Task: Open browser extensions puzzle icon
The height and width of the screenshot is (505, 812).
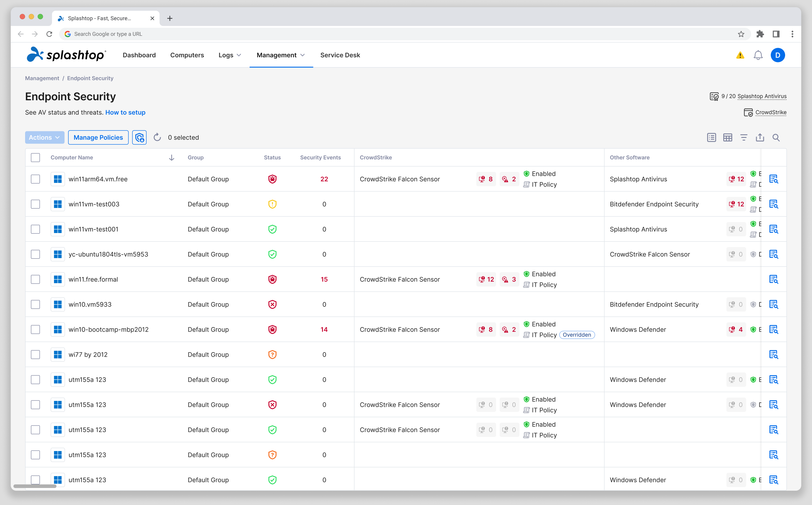Action: click(x=760, y=34)
